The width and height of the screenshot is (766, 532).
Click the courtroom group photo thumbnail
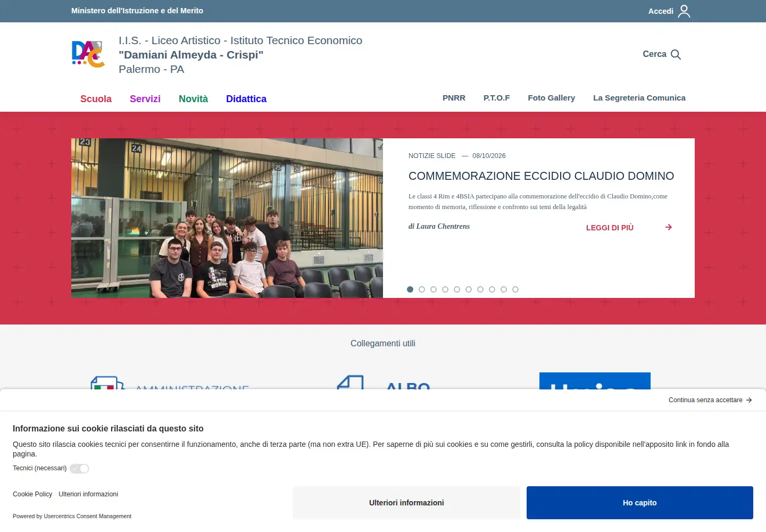[x=227, y=218]
